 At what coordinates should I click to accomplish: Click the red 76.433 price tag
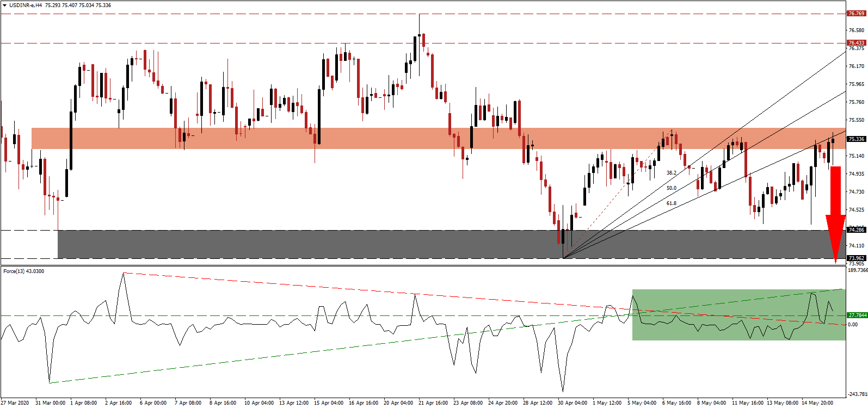pyautogui.click(x=856, y=43)
